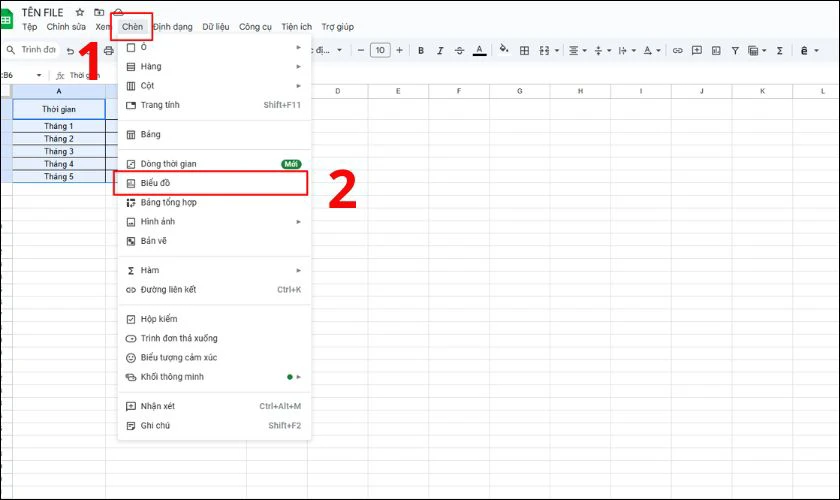Click the filter funnel icon
The width and height of the screenshot is (840, 500).
[735, 50]
